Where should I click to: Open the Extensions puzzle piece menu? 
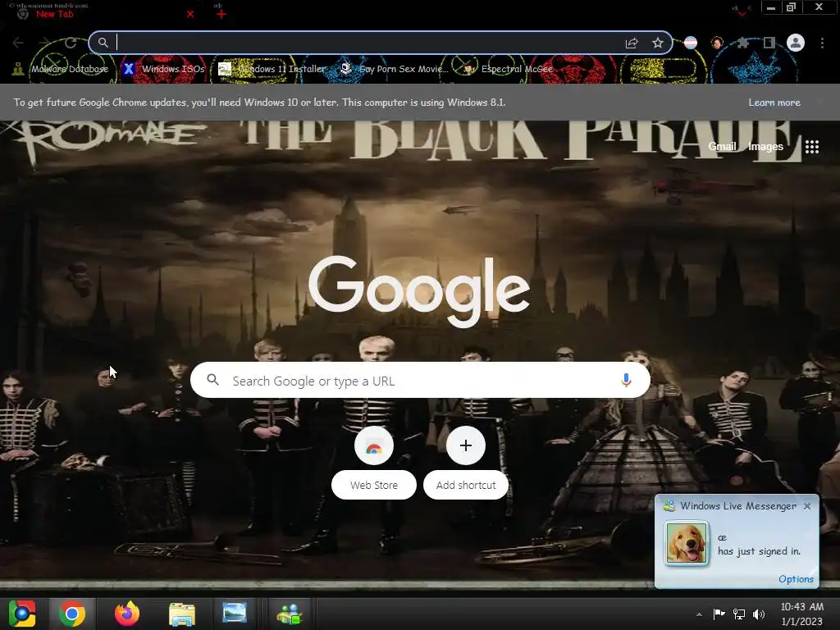(742, 43)
